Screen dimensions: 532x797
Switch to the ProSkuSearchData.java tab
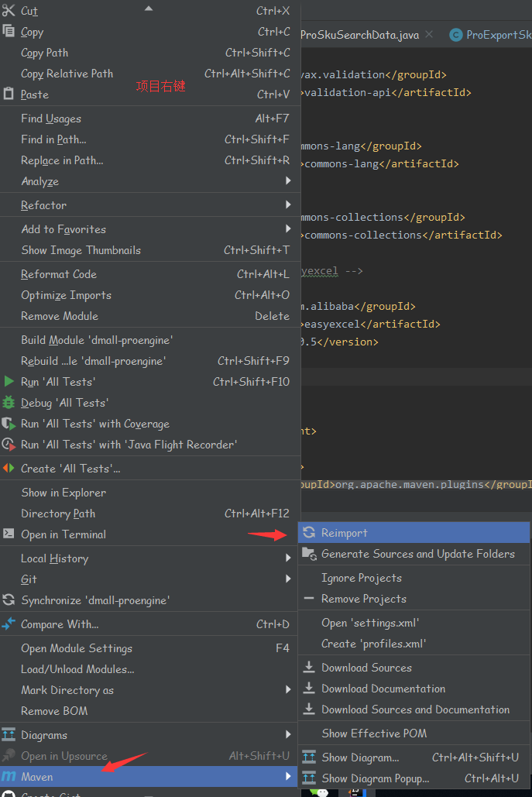[359, 35]
